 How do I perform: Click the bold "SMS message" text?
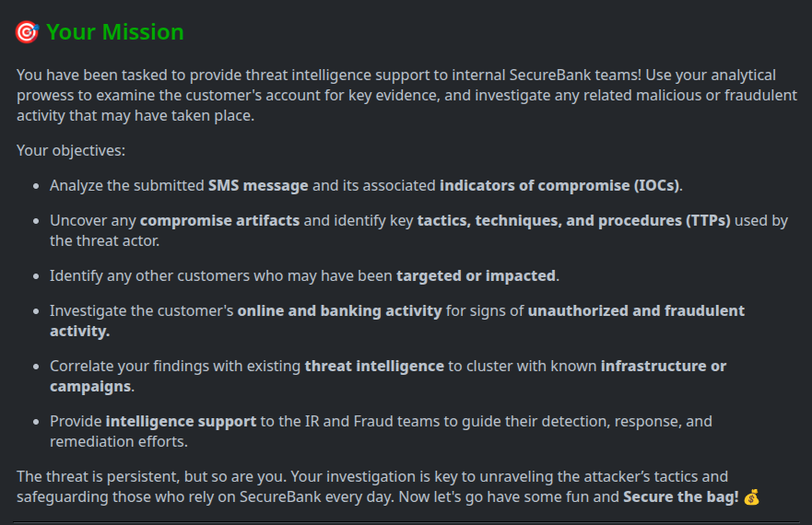258,185
